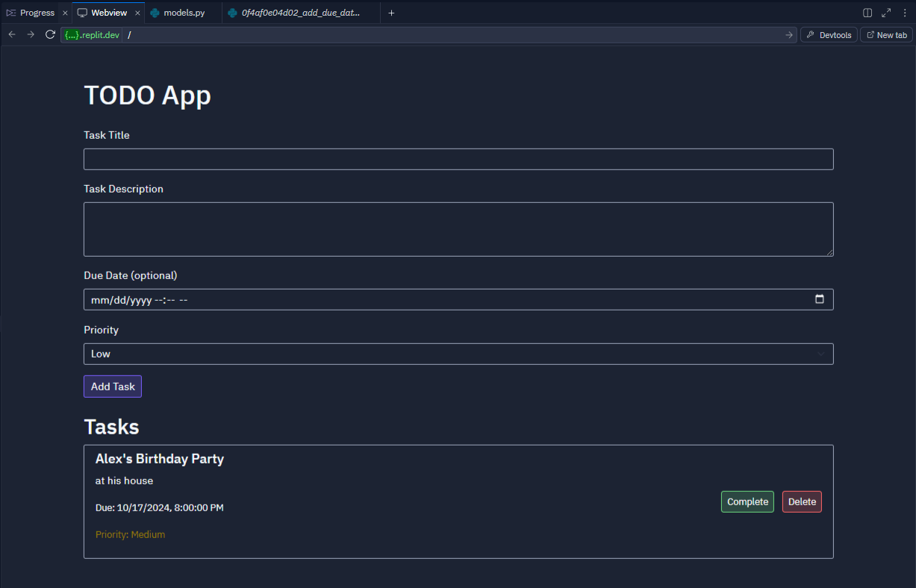The height and width of the screenshot is (588, 916).
Task: Delete the Alex's Birthday Party task
Action: 802,501
